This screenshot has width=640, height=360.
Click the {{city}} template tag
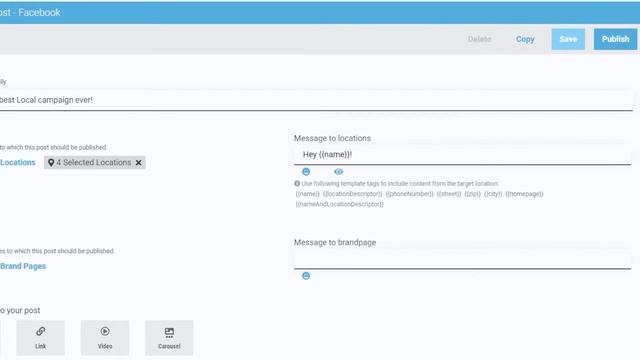(493, 194)
